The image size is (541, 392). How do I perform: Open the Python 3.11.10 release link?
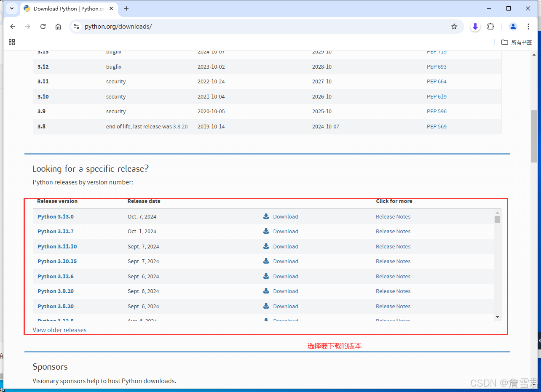click(x=57, y=247)
